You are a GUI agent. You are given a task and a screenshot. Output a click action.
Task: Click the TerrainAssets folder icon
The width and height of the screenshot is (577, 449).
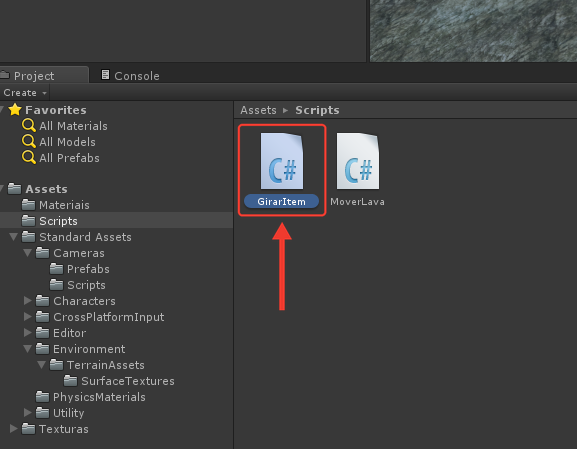(x=56, y=364)
